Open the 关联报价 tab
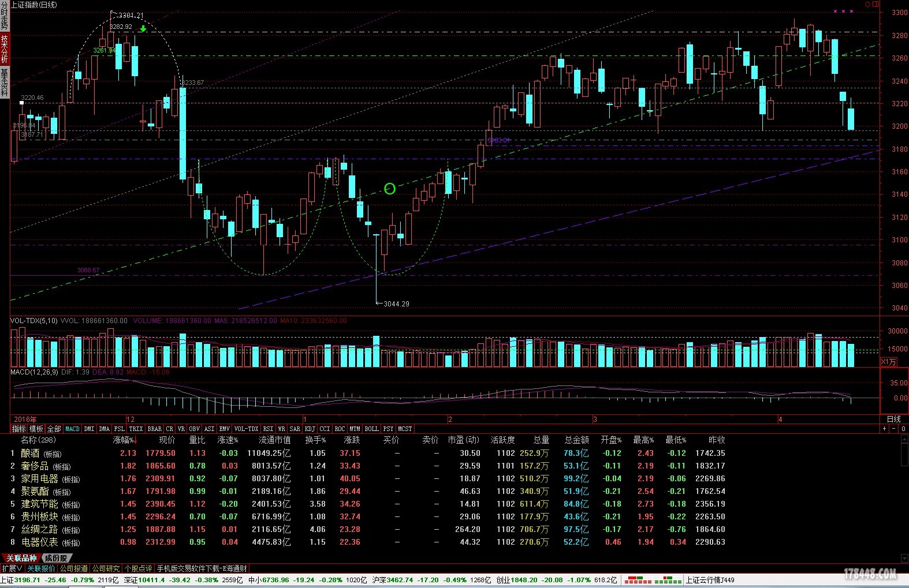Screen dimensions: 909x588 (x=41, y=568)
